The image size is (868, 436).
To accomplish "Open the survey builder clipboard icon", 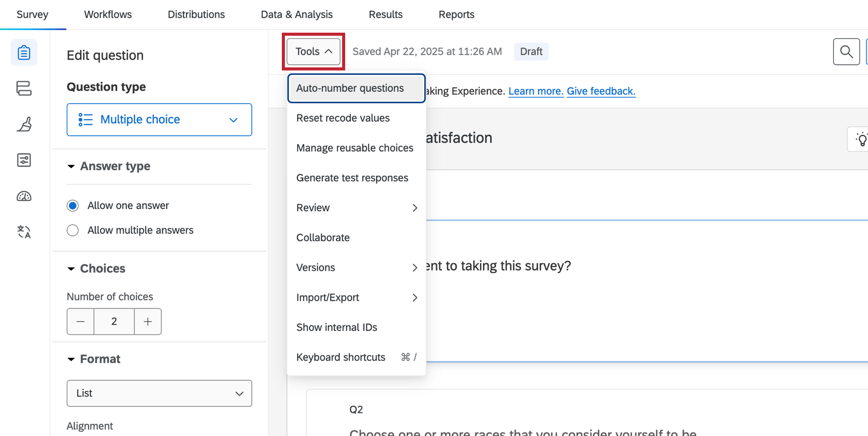I will (x=24, y=53).
